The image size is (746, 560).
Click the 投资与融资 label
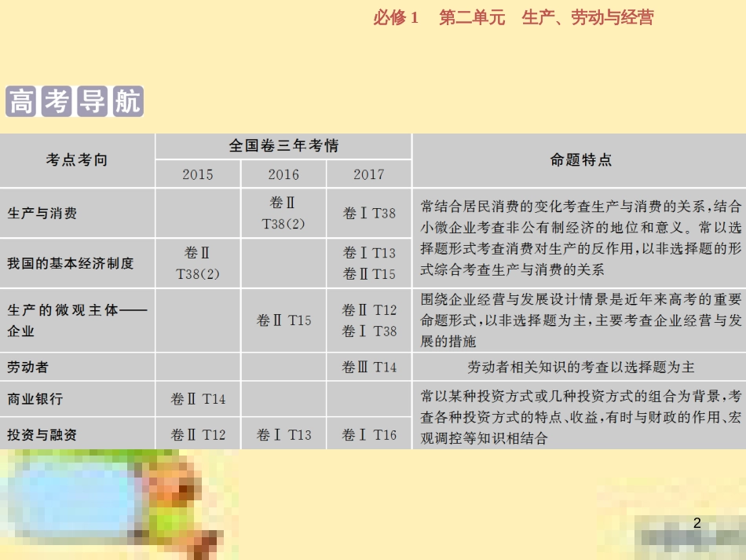click(x=42, y=432)
